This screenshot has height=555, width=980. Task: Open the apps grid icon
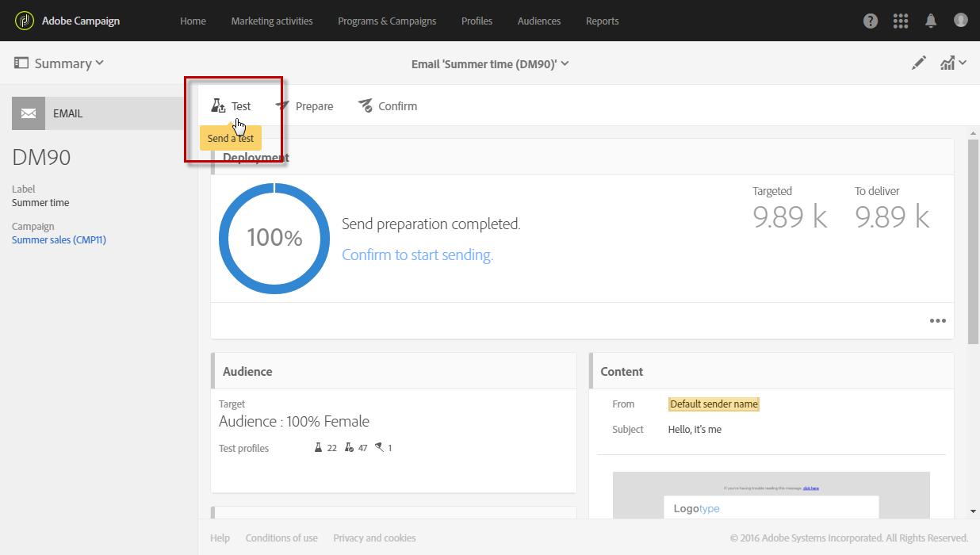click(x=901, y=21)
